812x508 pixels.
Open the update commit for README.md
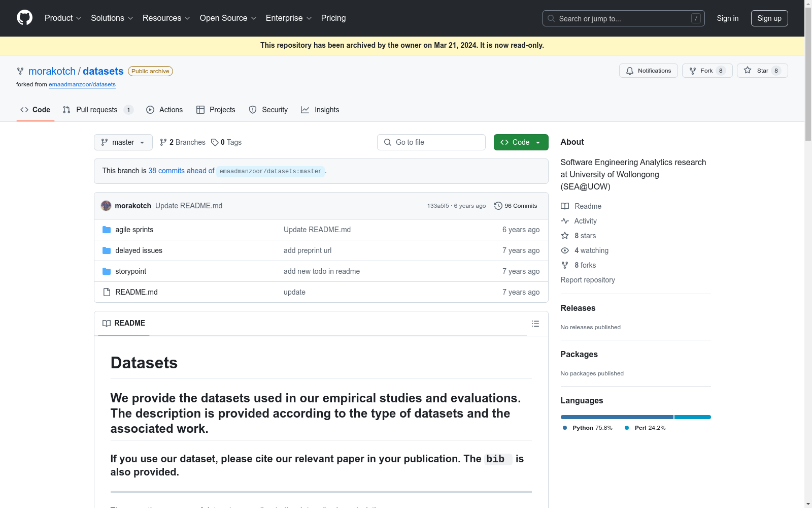point(294,292)
